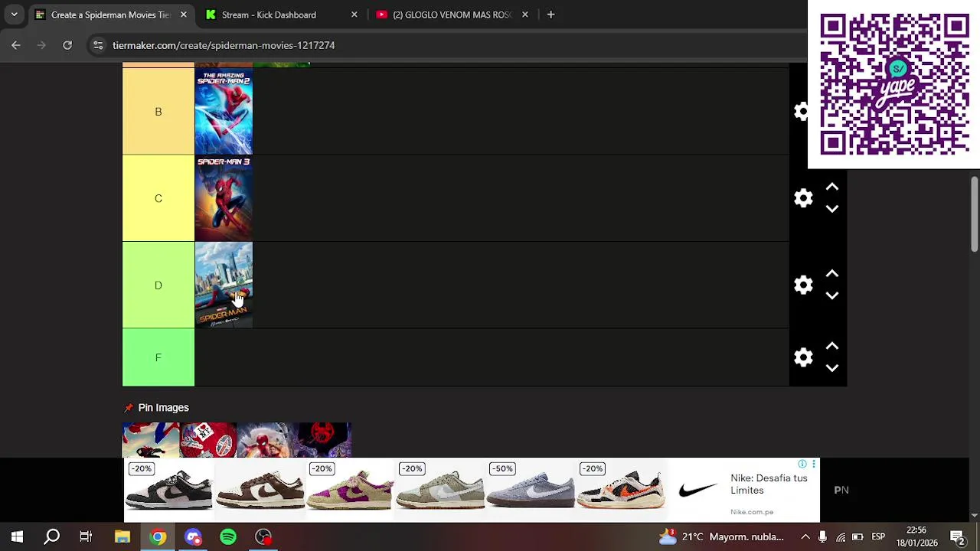Switch ESP keyboard language indicator
The width and height of the screenshot is (980, 551).
click(x=878, y=537)
